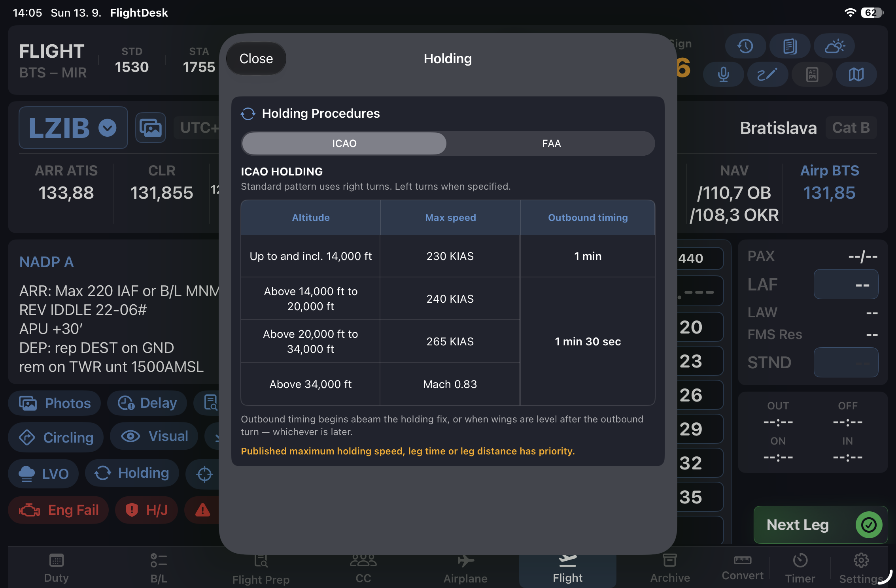Open the H/J emergency button

pyautogui.click(x=146, y=510)
